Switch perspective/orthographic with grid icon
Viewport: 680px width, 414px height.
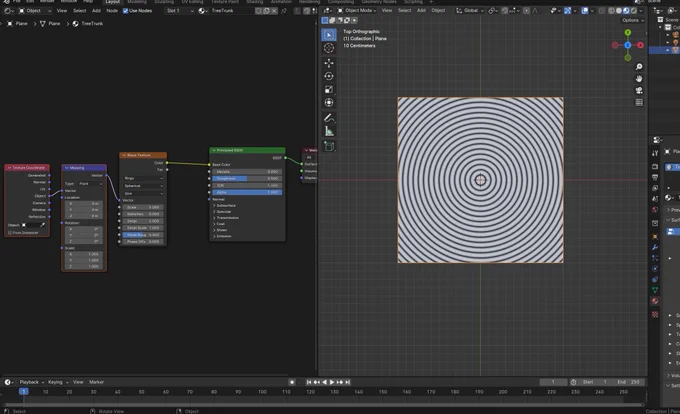pos(639,102)
